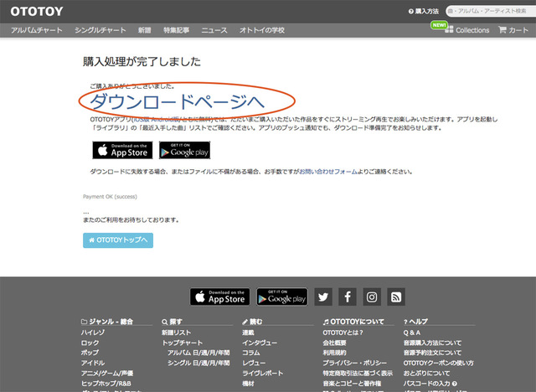Click the Google Play badge under purchase message
The width and height of the screenshot is (536, 392).
coord(184,150)
